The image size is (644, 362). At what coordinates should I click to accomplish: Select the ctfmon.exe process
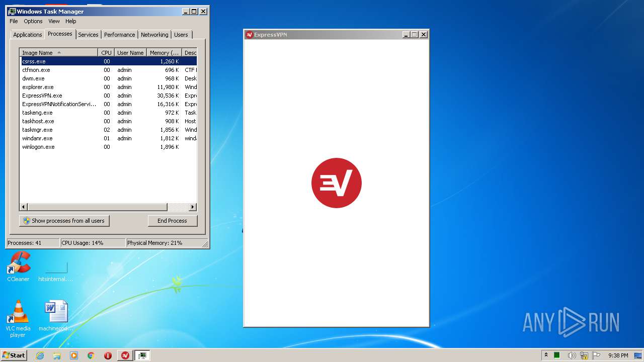(108, 70)
